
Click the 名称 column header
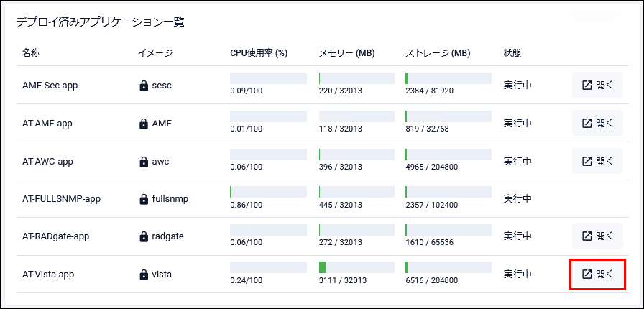click(x=32, y=52)
